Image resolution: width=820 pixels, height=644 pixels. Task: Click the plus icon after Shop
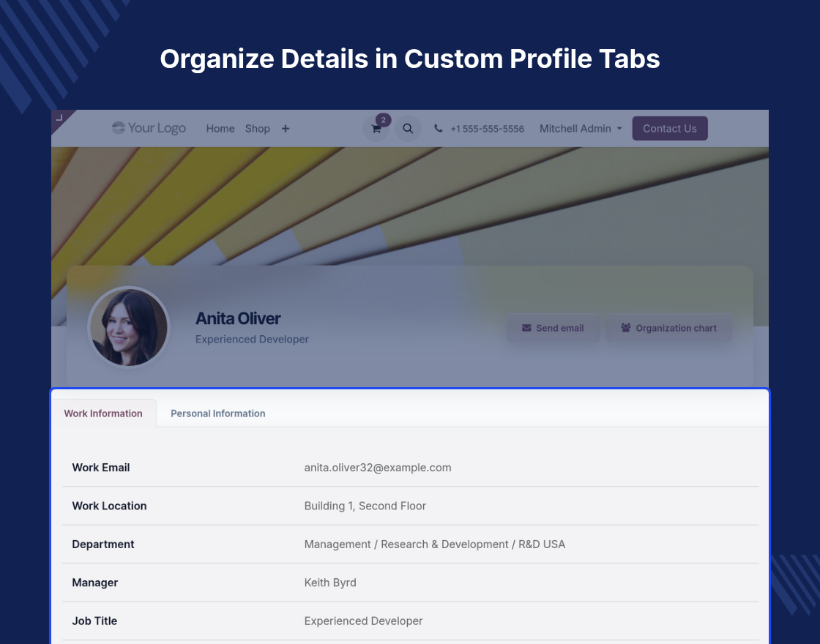[286, 129]
